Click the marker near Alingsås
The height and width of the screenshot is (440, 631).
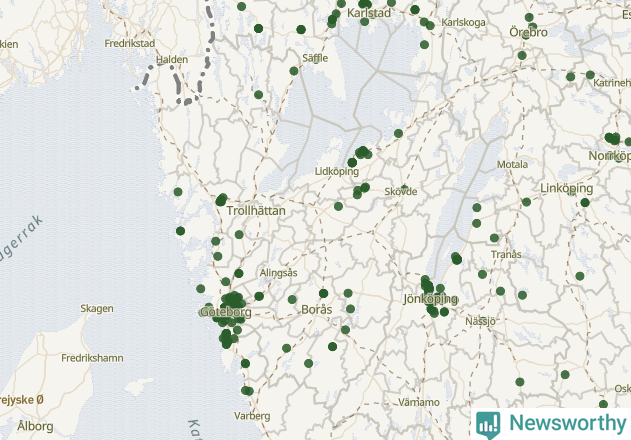click(259, 296)
